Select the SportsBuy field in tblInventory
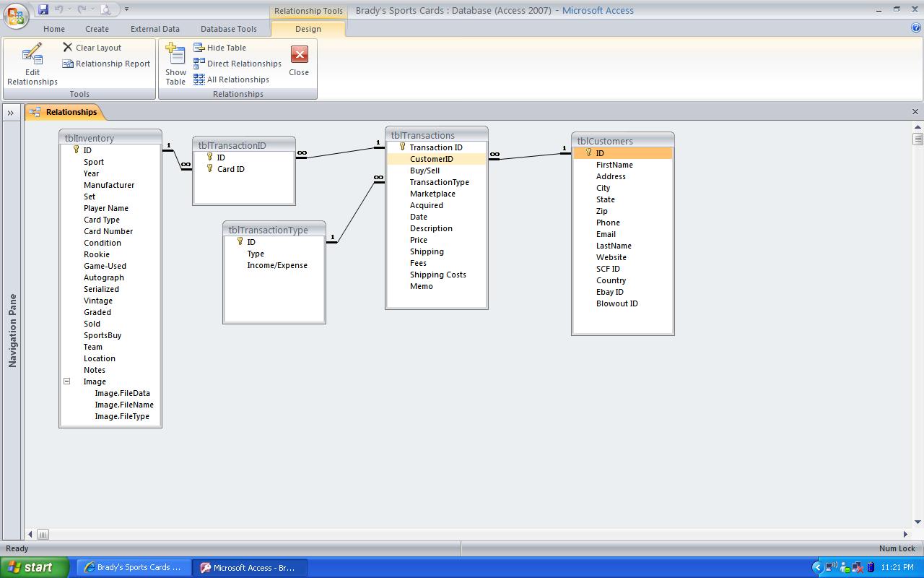The width and height of the screenshot is (924, 578). (x=110, y=335)
